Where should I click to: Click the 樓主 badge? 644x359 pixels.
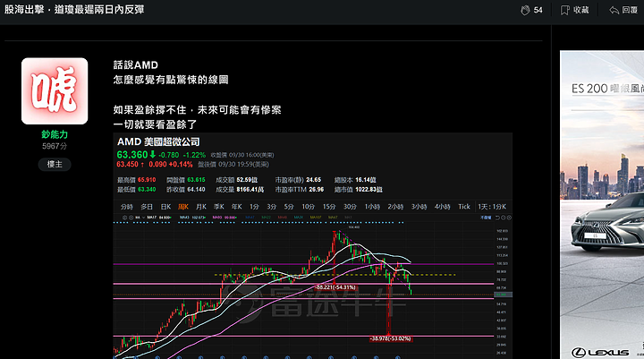[55, 164]
